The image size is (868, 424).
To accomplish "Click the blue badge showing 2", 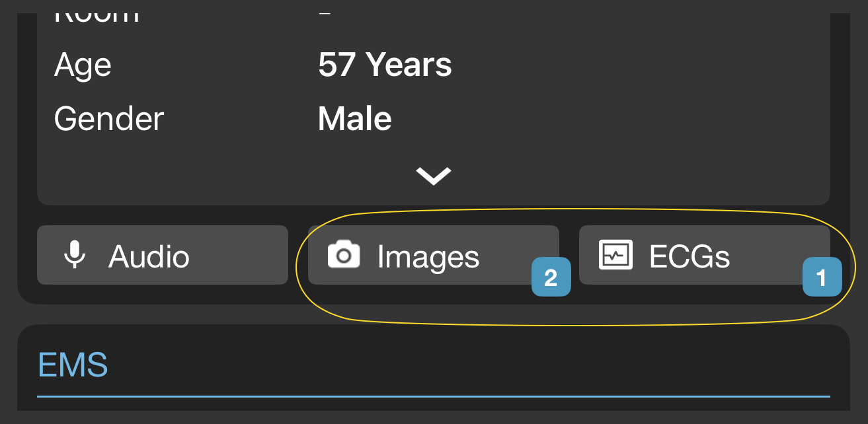I will (x=551, y=277).
